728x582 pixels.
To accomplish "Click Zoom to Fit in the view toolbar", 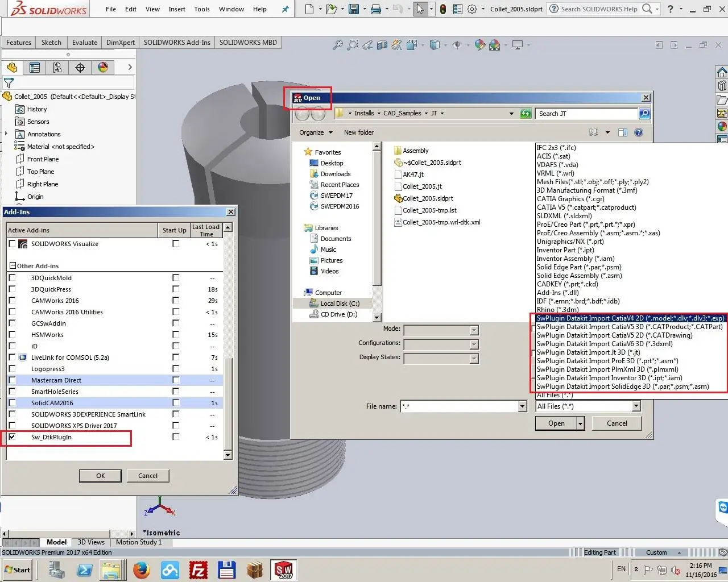I will [x=338, y=45].
